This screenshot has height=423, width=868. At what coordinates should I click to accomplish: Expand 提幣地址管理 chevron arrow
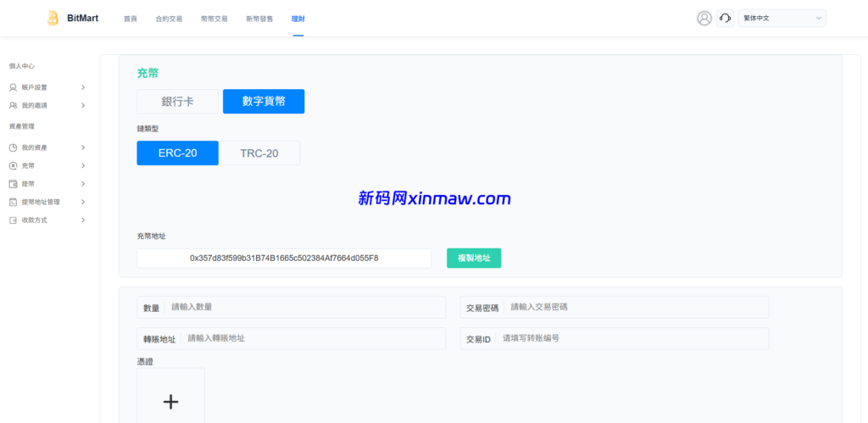point(83,202)
